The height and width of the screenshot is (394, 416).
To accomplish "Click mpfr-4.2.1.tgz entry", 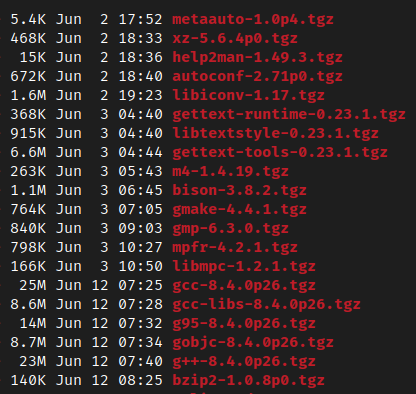I will 235,247.
